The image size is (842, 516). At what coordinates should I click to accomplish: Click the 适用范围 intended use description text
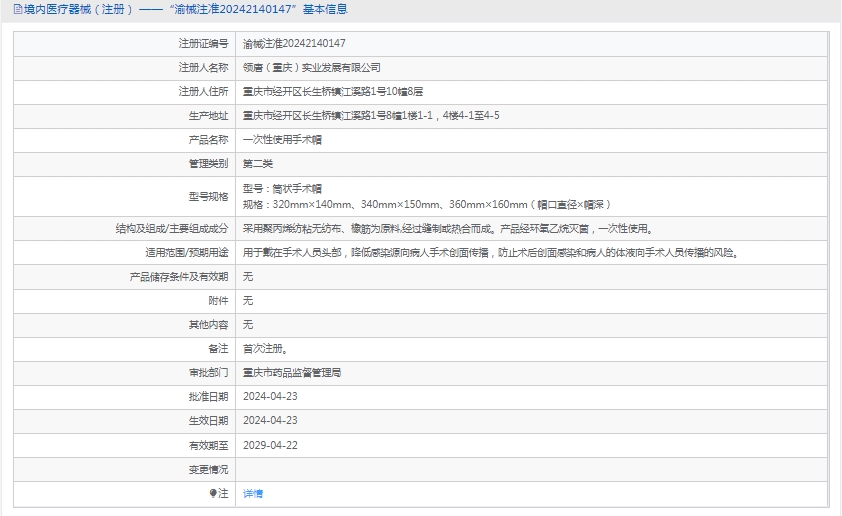(x=492, y=252)
